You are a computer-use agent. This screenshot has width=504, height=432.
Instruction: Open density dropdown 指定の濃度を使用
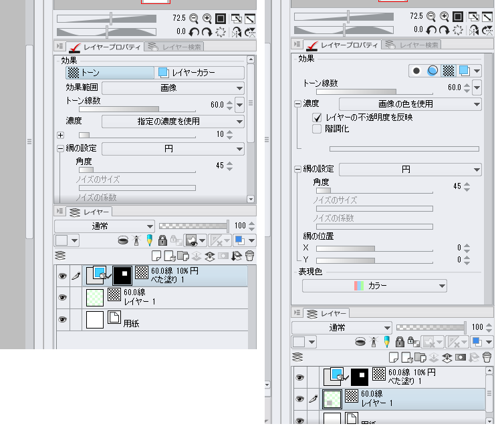(x=173, y=122)
